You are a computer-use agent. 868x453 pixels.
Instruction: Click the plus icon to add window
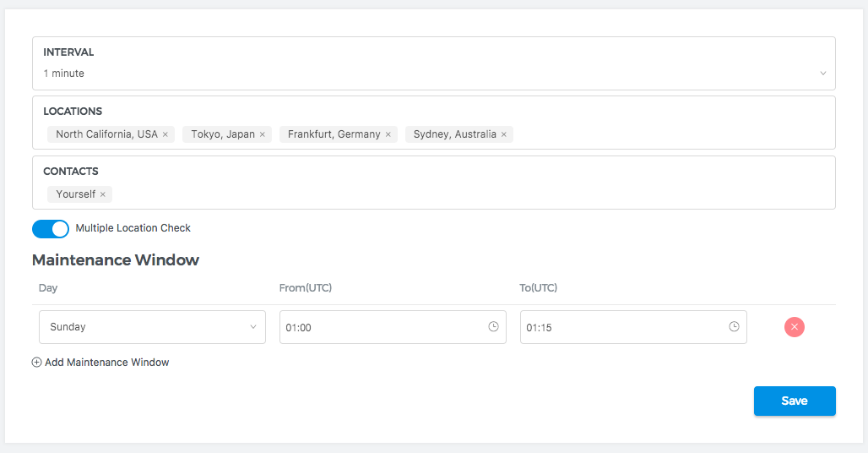[x=36, y=363]
